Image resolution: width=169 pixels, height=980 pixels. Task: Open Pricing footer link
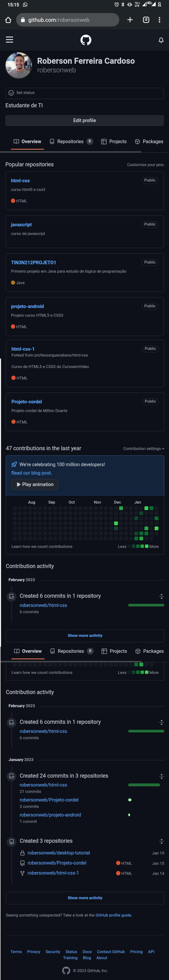pyautogui.click(x=136, y=952)
